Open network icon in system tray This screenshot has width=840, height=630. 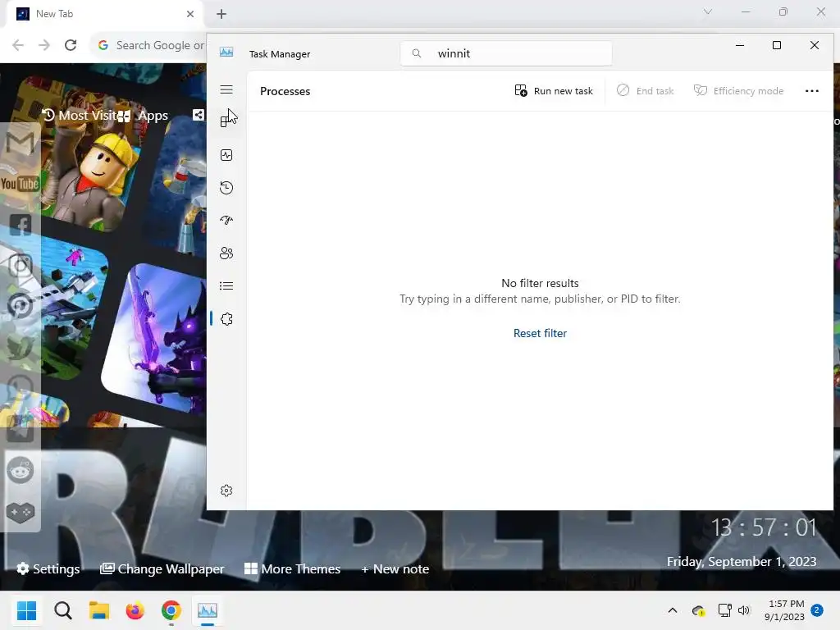pos(725,610)
